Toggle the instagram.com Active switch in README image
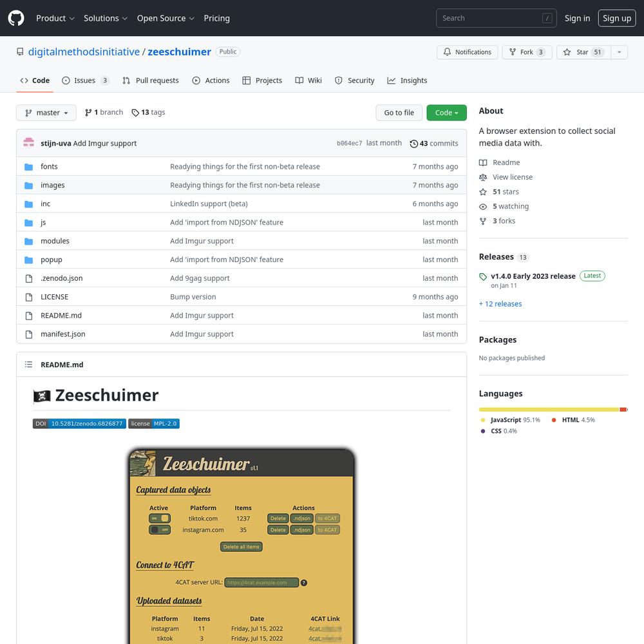Viewport: 644px width, 644px height. pyautogui.click(x=160, y=530)
